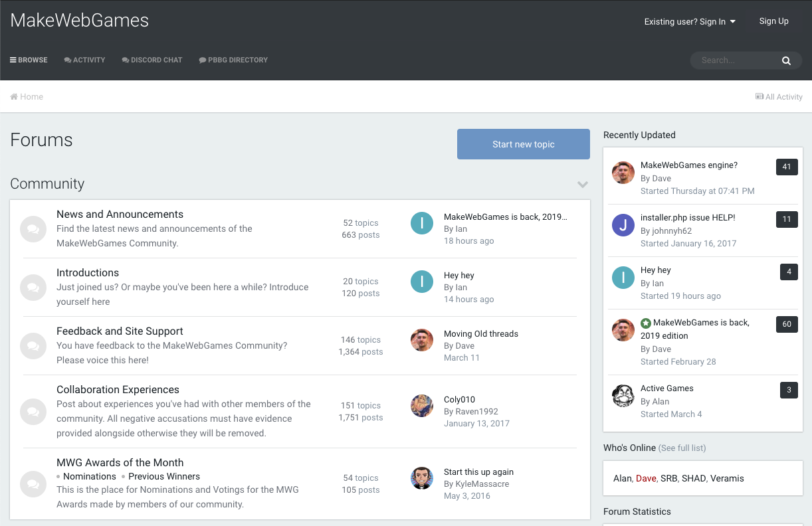
Task: Click the News and Announcements forum bubble icon
Action: 33,229
